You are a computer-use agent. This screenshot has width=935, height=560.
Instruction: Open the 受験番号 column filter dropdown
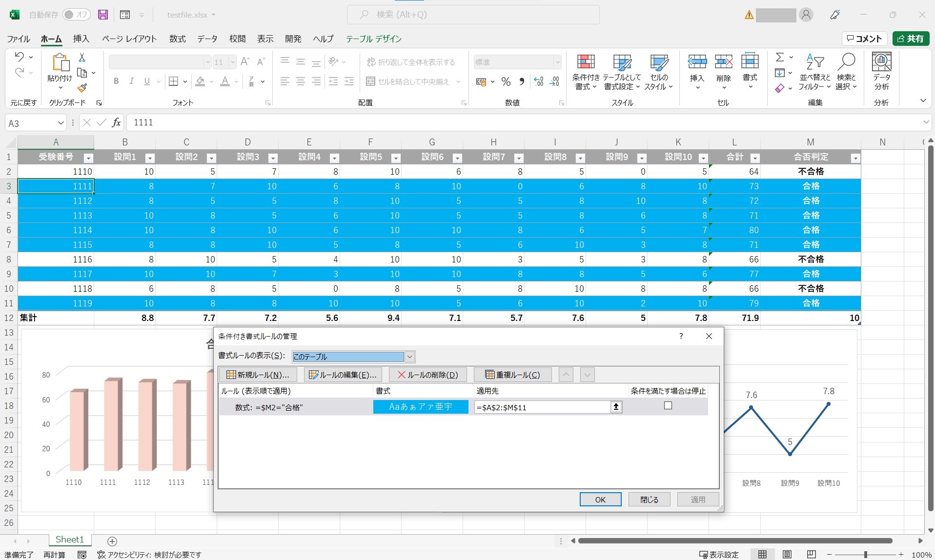[x=88, y=158]
